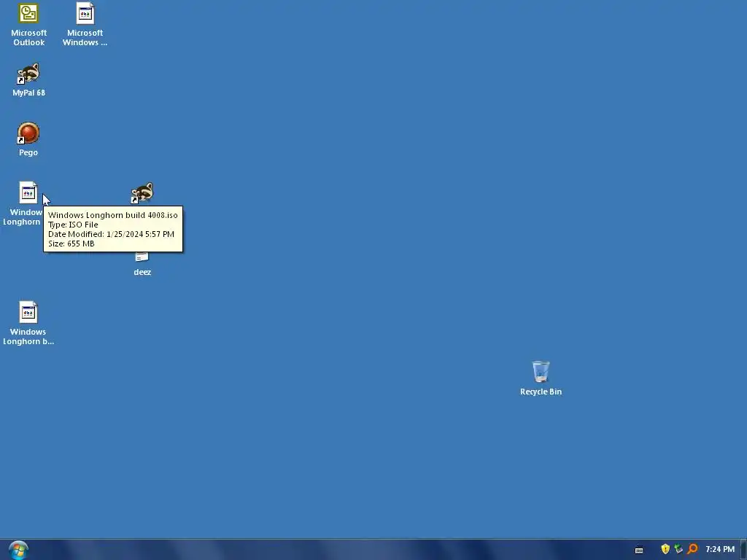The height and width of the screenshot is (560, 747).
Task: Select the Recycle Bin icon
Action: coord(541,371)
